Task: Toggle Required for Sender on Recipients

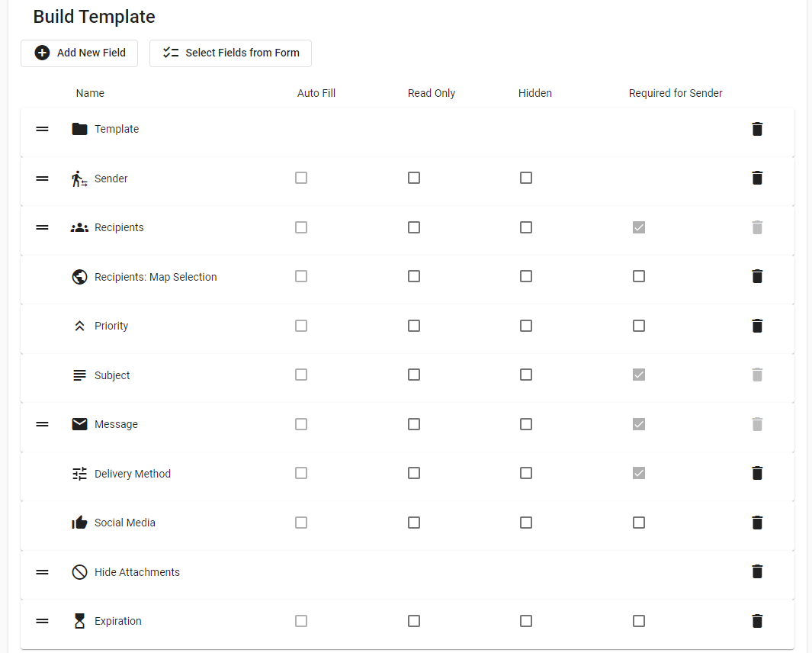Action: [x=638, y=227]
